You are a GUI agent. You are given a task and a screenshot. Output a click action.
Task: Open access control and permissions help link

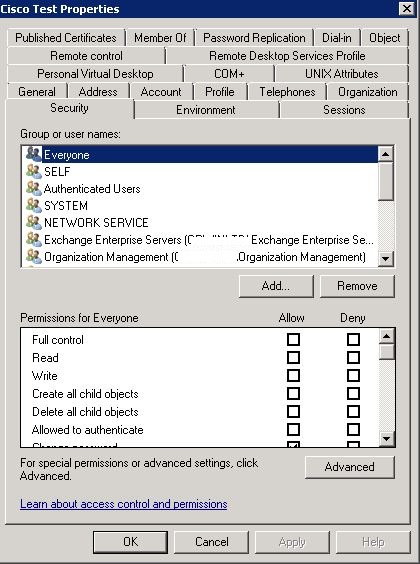pos(124,504)
